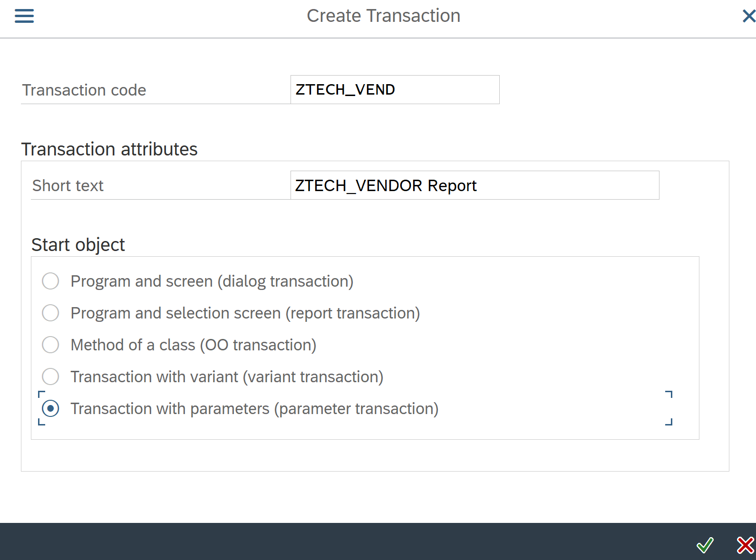Click the Create Transaction title text
Screen dimensions: 756x560
383,16
